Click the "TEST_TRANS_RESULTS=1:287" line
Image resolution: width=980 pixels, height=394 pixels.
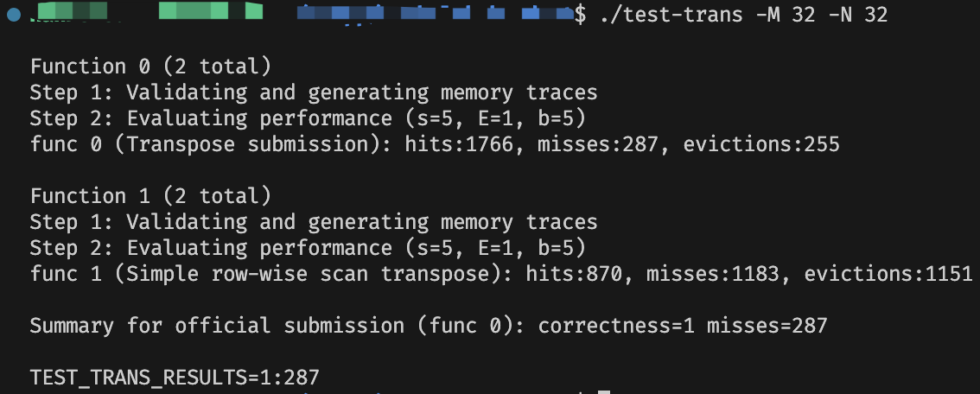[175, 378]
